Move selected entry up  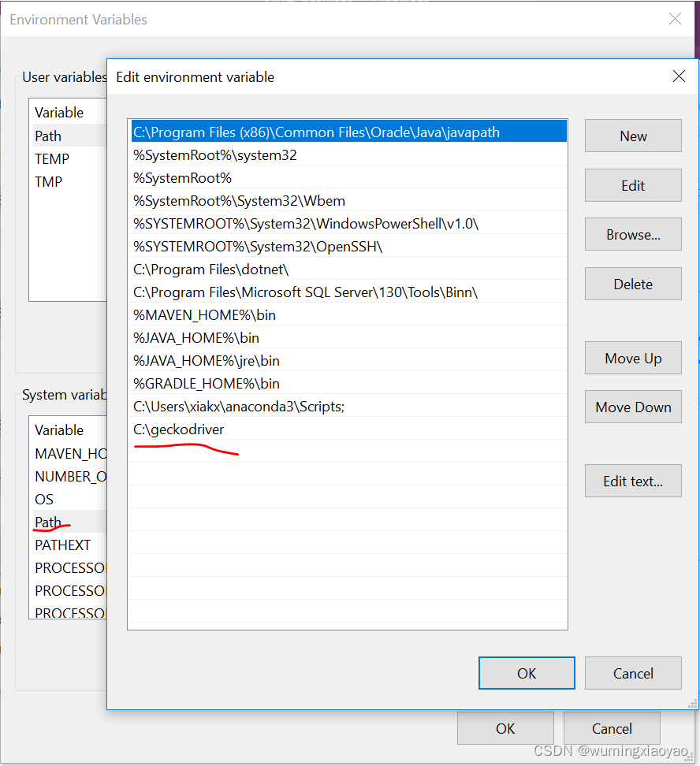pos(633,358)
